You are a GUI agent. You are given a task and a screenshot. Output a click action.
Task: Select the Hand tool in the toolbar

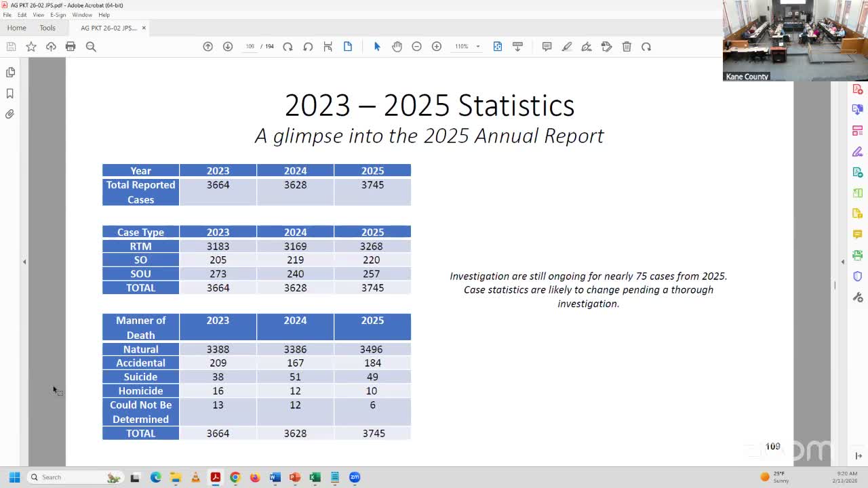click(x=397, y=46)
